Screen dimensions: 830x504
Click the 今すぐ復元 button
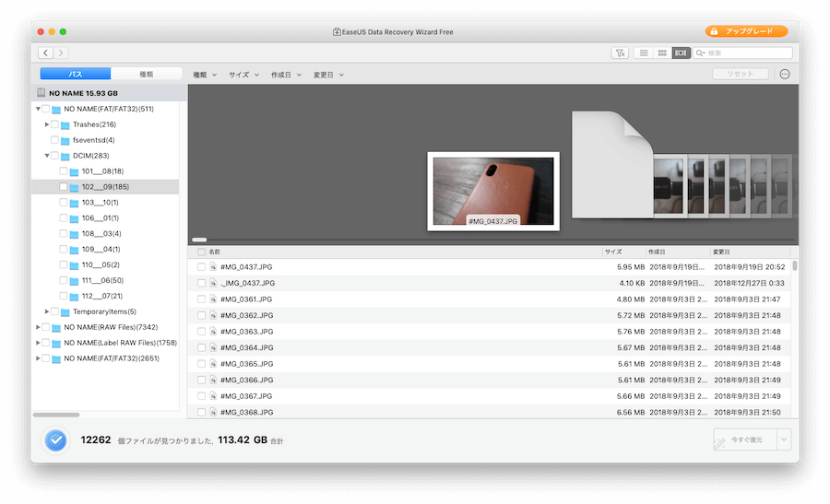745,440
